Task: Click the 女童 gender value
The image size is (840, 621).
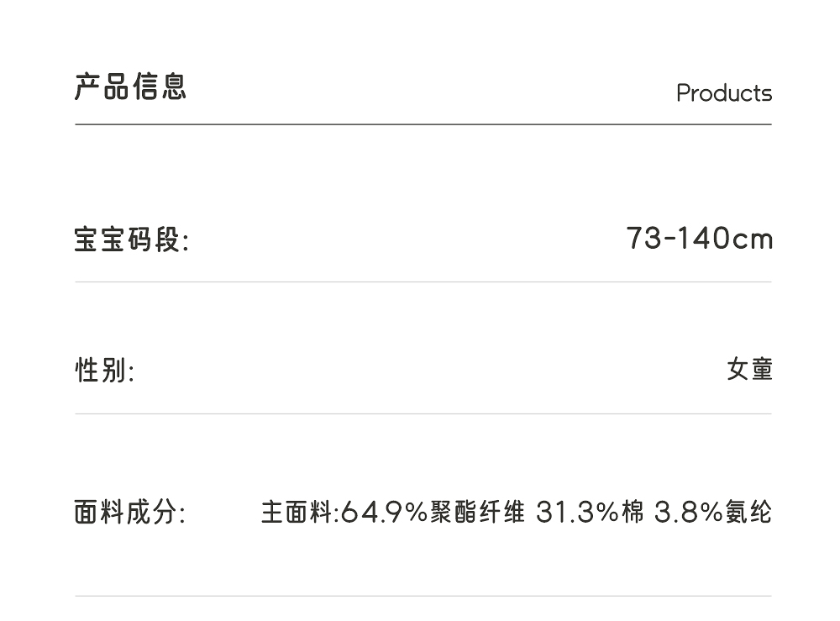Action: pyautogui.click(x=749, y=370)
